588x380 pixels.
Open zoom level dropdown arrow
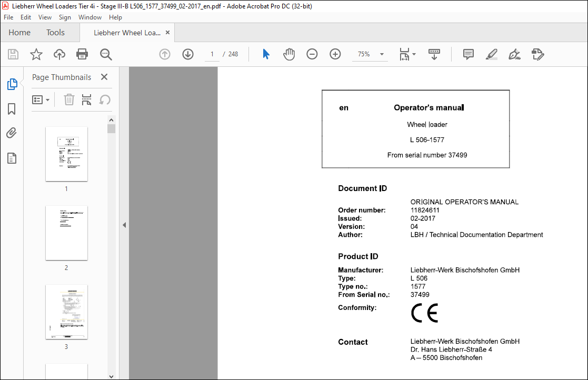coord(382,54)
